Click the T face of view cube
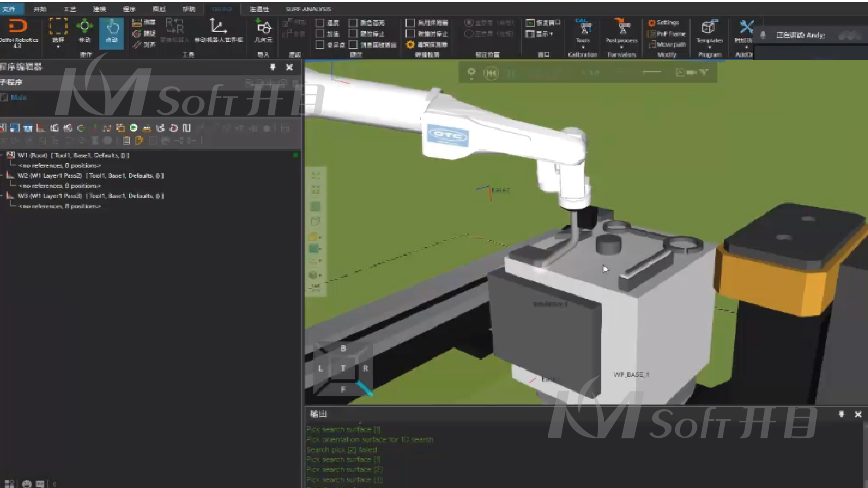 click(x=343, y=368)
